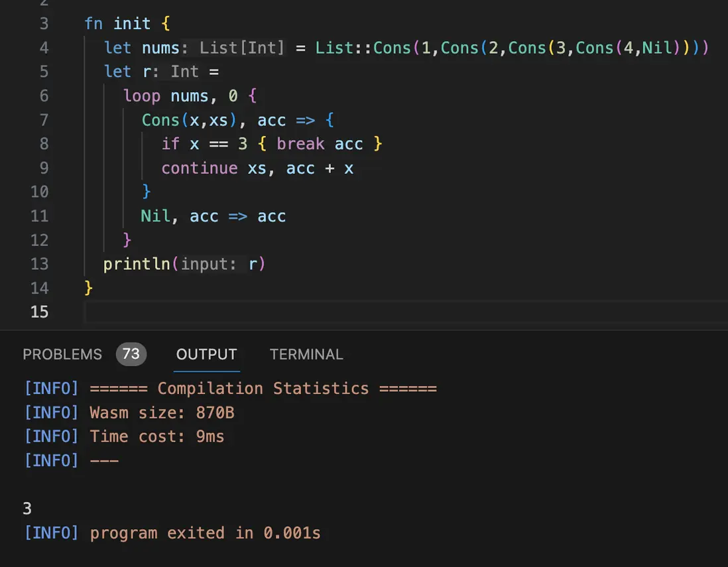Viewport: 728px width, 567px height.
Task: Click the init function name
Action: click(x=132, y=24)
